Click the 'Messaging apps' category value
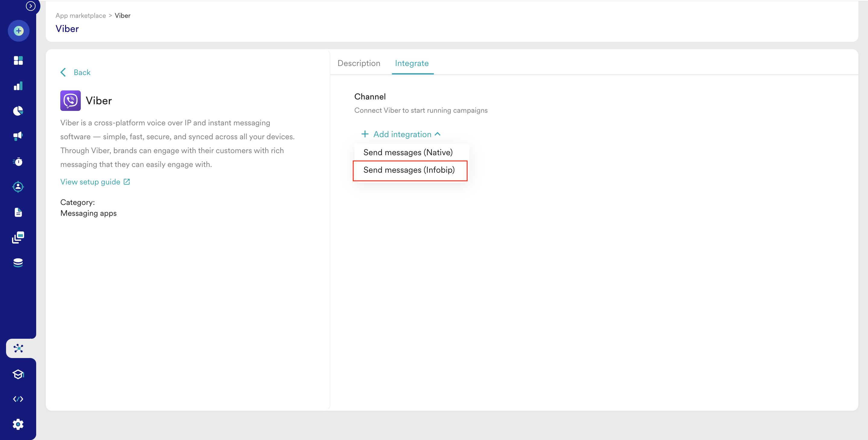The width and height of the screenshot is (868, 440). (x=88, y=213)
